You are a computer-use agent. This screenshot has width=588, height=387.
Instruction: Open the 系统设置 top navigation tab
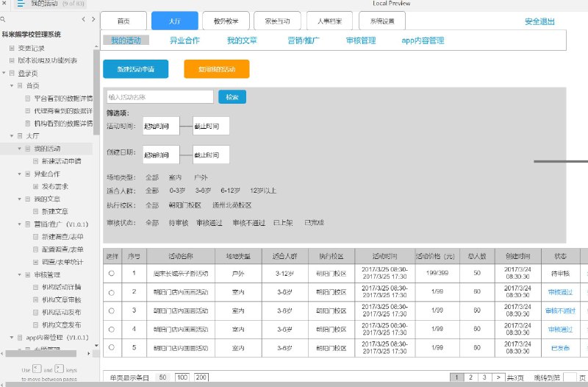[x=382, y=21]
